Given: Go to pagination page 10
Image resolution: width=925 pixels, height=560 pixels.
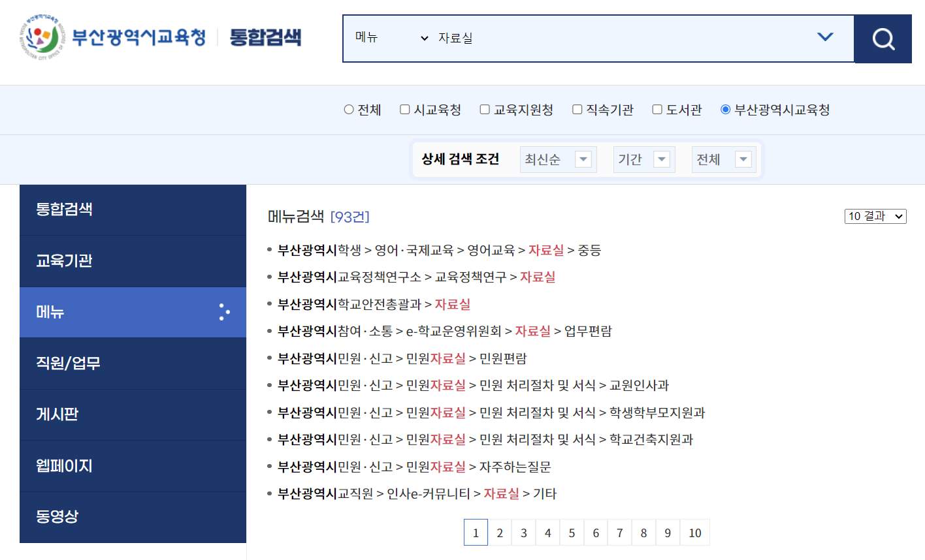Looking at the screenshot, I should point(695,533).
